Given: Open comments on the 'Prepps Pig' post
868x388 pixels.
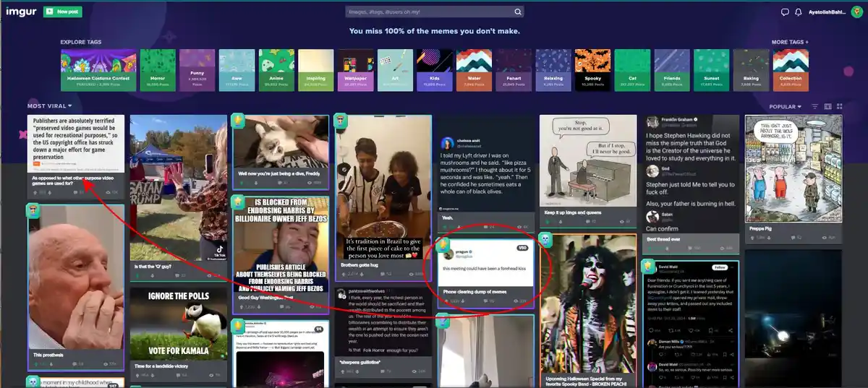Looking at the screenshot, I should [796, 238].
